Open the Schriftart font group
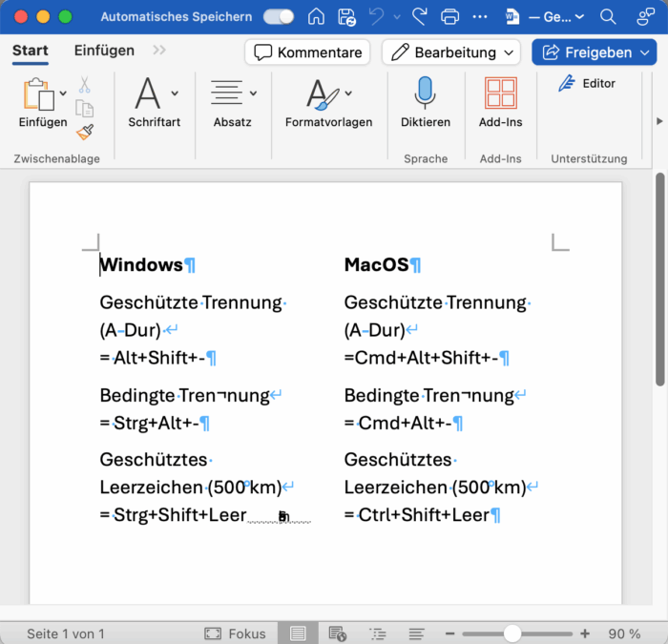Viewport: 668px width, 644px height. click(x=155, y=102)
